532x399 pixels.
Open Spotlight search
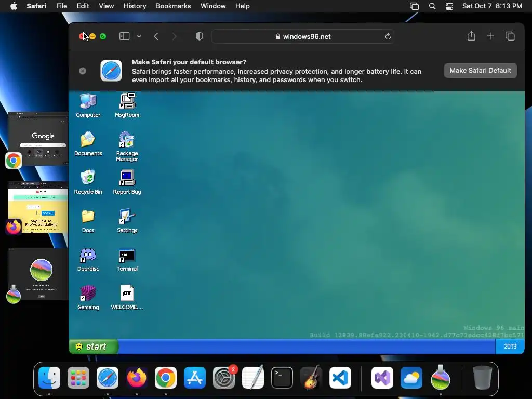(432, 6)
